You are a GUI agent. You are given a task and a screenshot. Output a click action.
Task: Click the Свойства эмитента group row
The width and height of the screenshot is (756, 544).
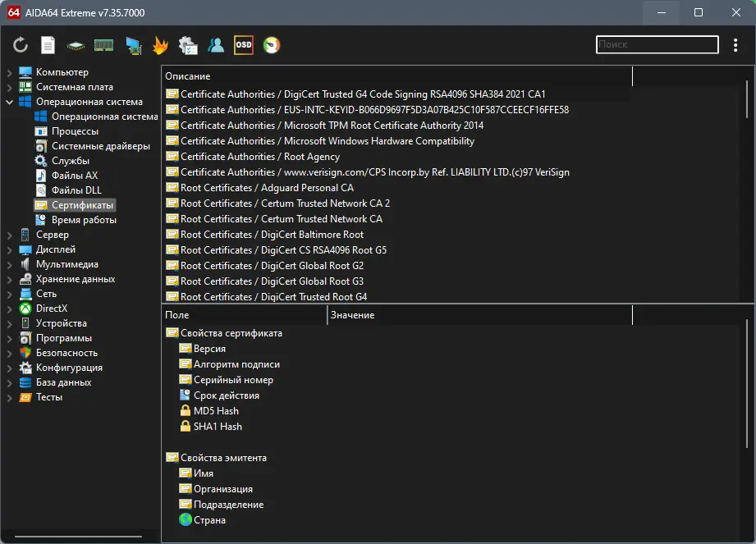click(216, 458)
